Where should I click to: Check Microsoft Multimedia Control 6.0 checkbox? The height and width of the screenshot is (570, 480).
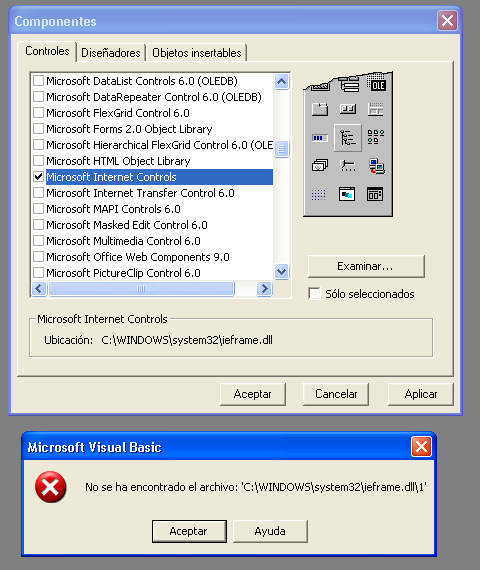(38, 240)
